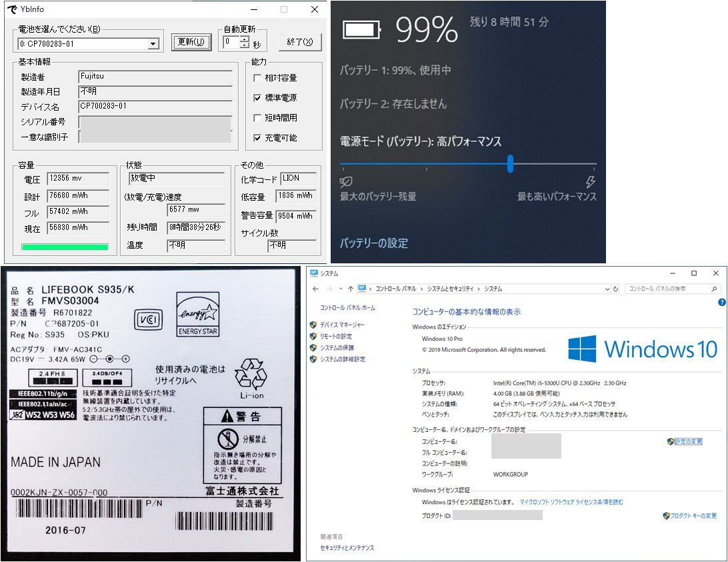Click shield icon beside リモートの設定
The width and height of the screenshot is (728, 562).
313,336
